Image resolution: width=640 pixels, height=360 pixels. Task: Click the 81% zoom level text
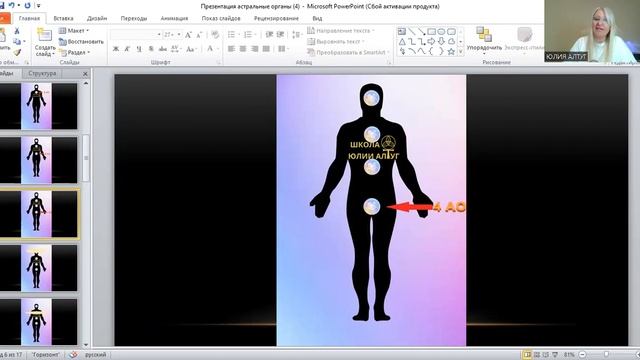pyautogui.click(x=569, y=355)
